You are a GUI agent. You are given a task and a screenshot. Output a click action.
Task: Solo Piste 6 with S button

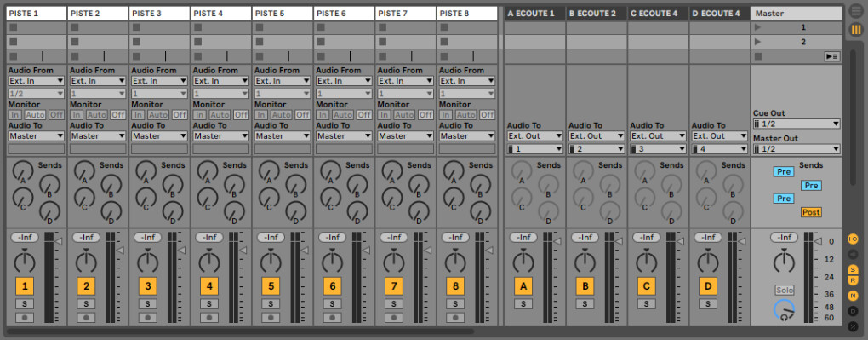click(x=332, y=304)
